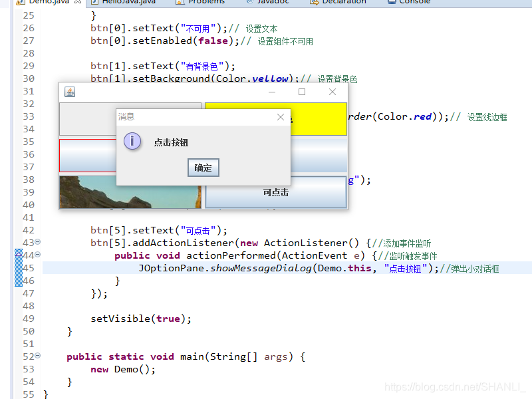Click the text setVisible(true); in the editor
The height and width of the screenshot is (399, 532).
[141, 319]
